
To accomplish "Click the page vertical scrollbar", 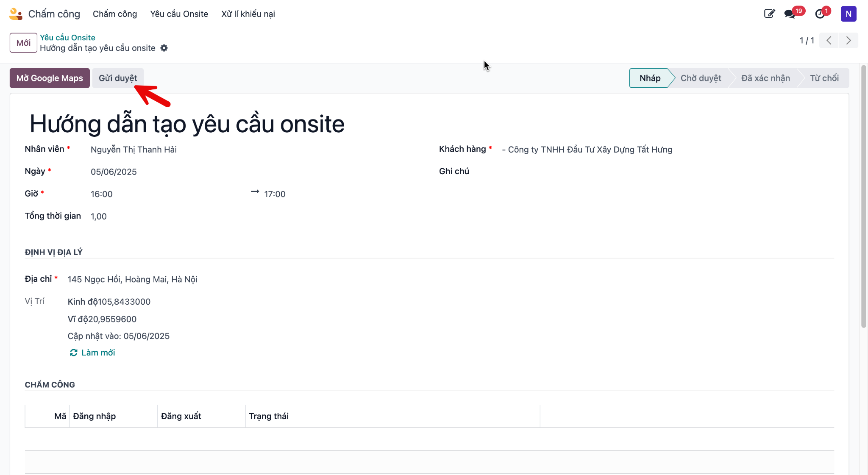I will 864,196.
